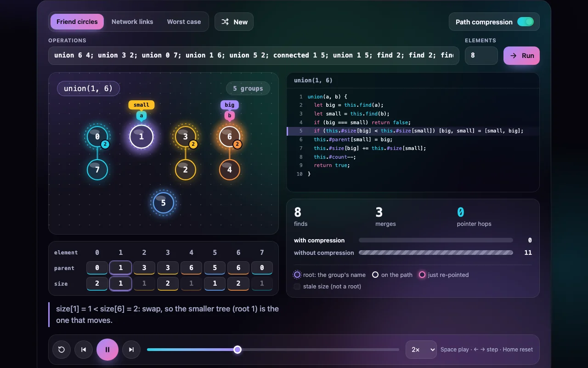The height and width of the screenshot is (368, 588).
Task: Switch to the Network links tab
Action: [x=132, y=22]
